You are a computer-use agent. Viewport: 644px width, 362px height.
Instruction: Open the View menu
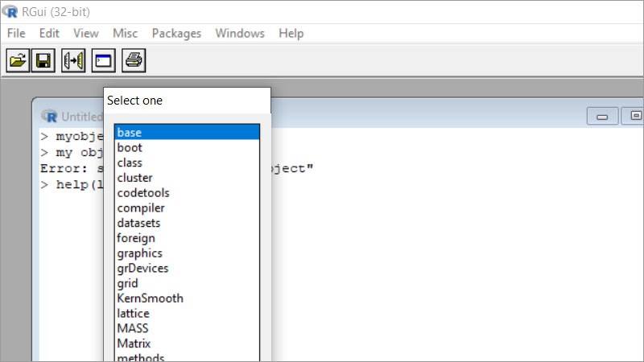pyautogui.click(x=86, y=33)
